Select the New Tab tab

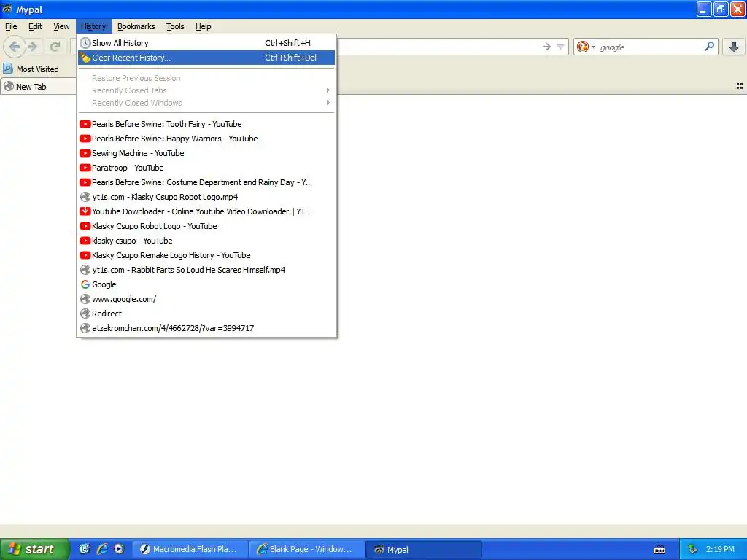pos(38,87)
